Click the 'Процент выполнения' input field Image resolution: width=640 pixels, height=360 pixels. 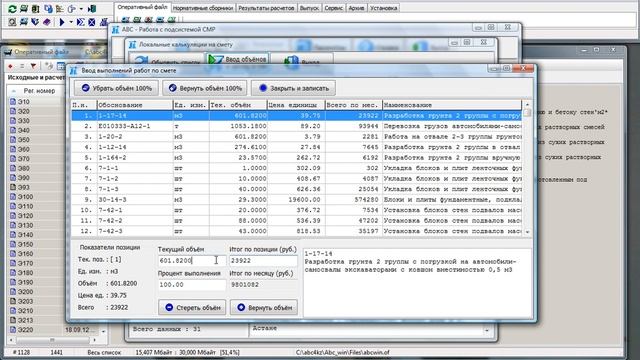191,284
